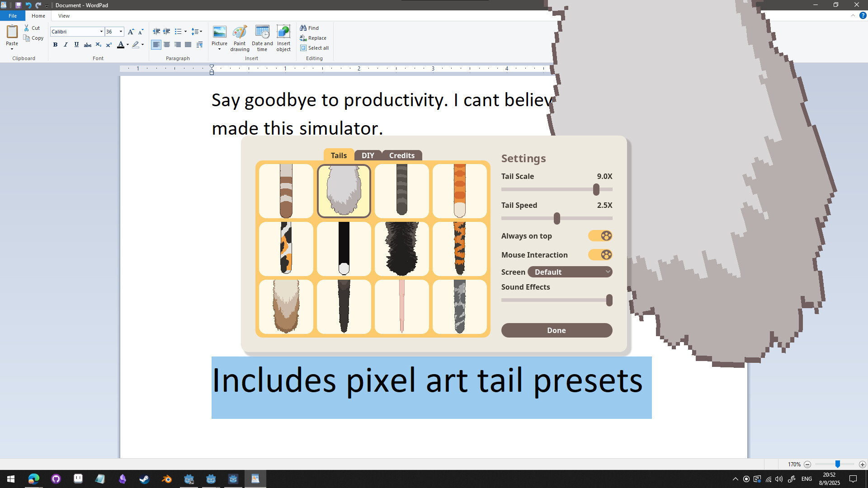The height and width of the screenshot is (488, 868).
Task: Toggle superscript formatting
Action: coord(108,45)
